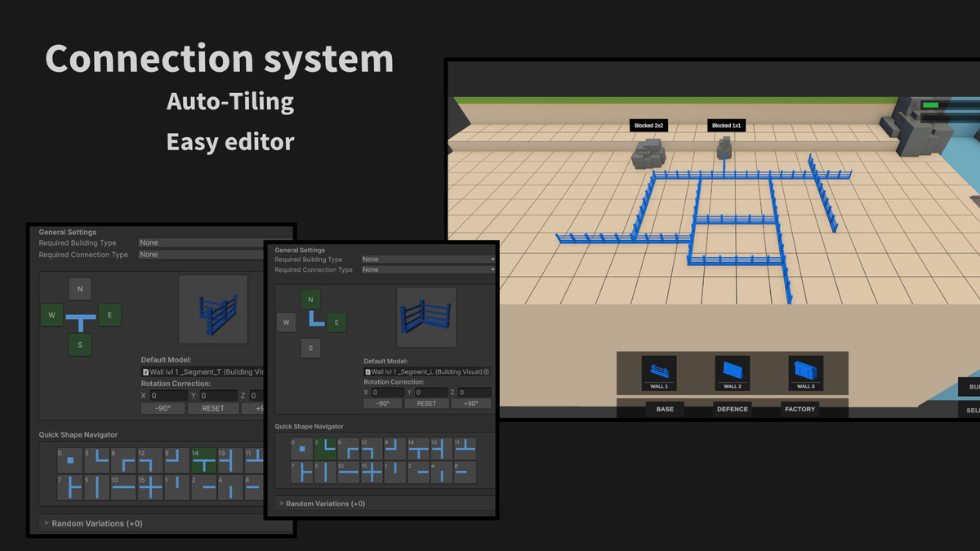Click shape 0 single-dot tile in shape navigator
This screenshot has height=551, width=980.
click(303, 450)
